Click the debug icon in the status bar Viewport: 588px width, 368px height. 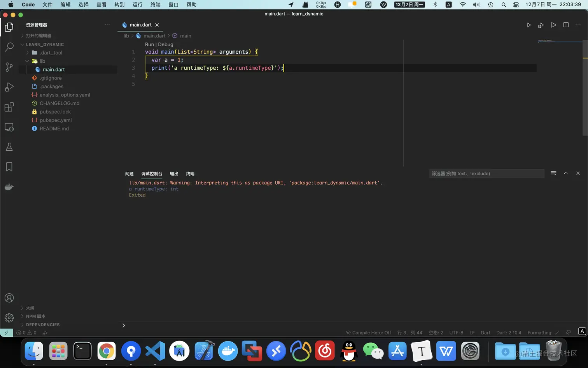45,333
